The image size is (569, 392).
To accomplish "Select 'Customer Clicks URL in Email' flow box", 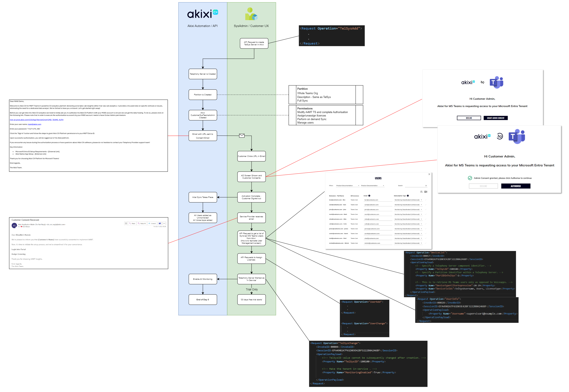I will (x=251, y=156).
